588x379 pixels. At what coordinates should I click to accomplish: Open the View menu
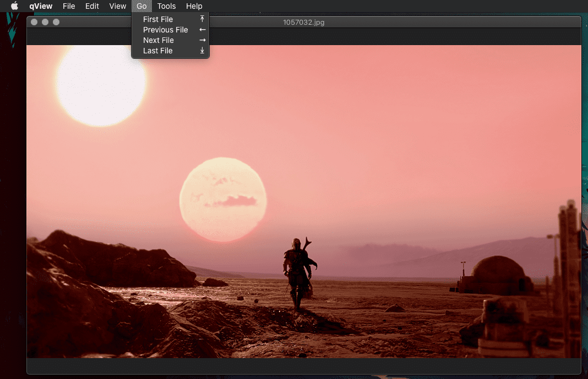click(117, 6)
